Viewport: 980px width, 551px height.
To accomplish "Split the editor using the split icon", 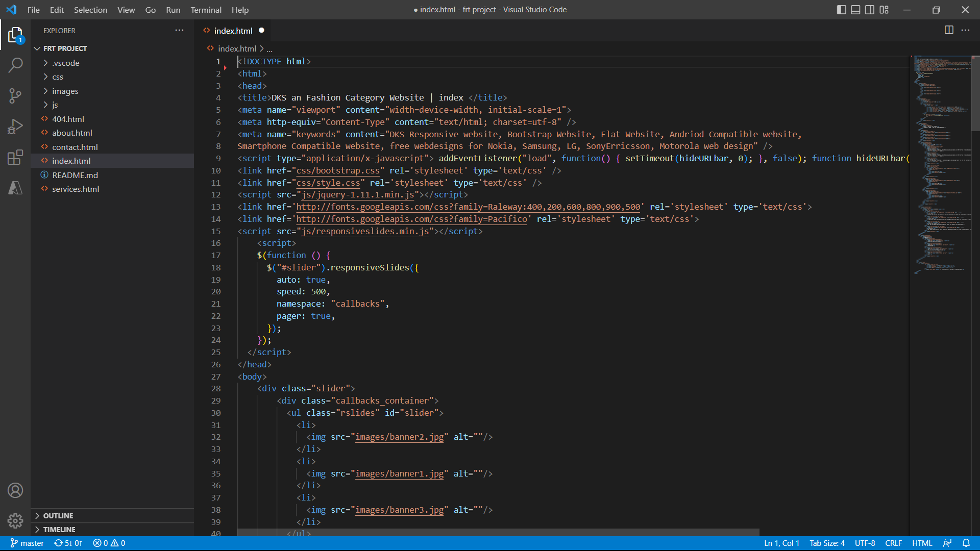I will click(x=949, y=30).
